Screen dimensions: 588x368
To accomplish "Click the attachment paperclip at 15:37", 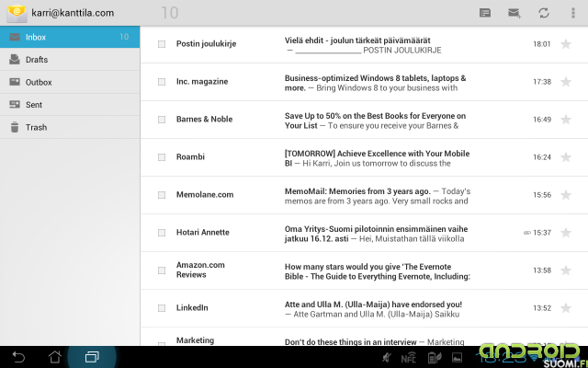I will [x=526, y=233].
